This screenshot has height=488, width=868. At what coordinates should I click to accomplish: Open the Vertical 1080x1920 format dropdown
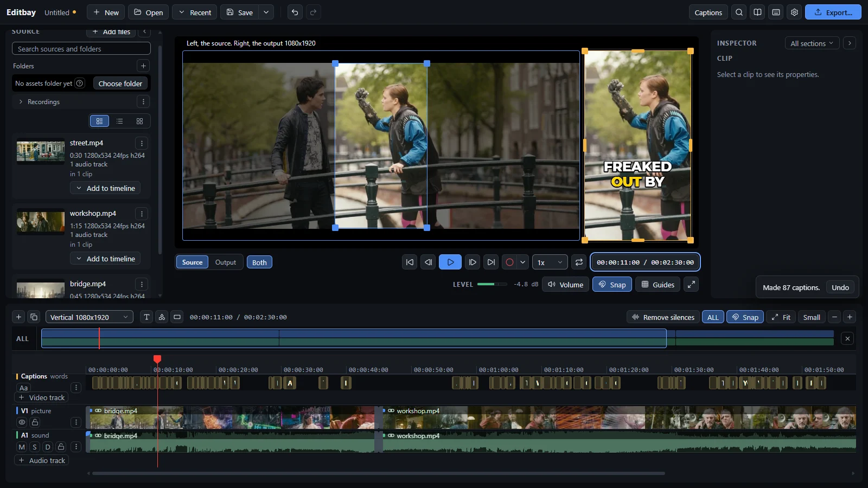(x=90, y=317)
